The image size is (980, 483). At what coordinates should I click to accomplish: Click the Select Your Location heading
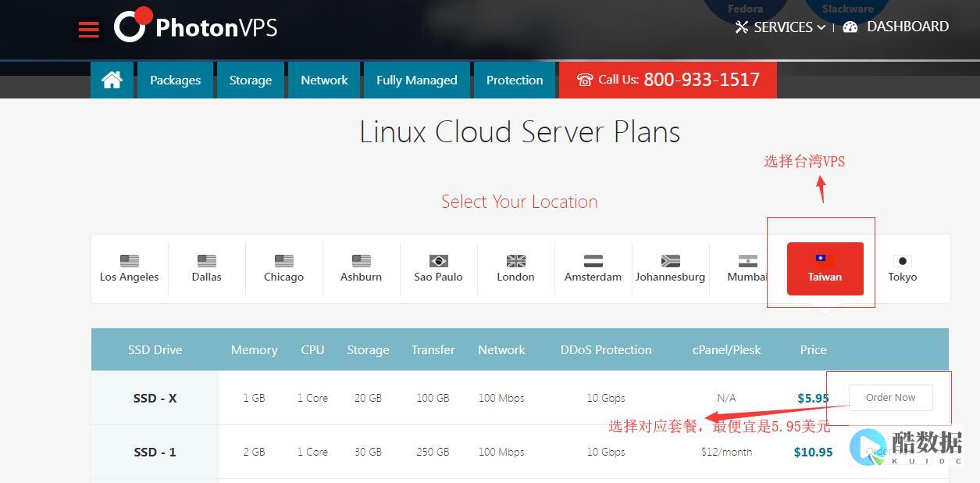point(519,202)
